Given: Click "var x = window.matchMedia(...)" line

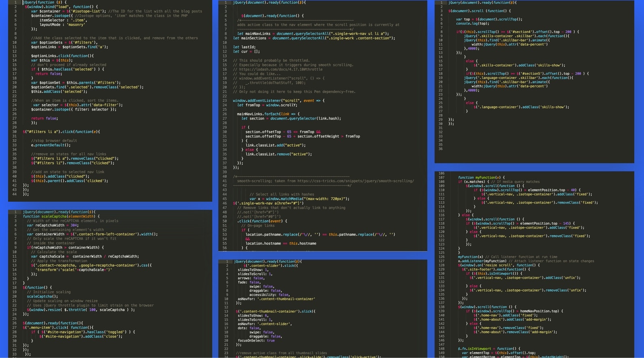Looking at the screenshot, I should pyautogui.click(x=299, y=199).
